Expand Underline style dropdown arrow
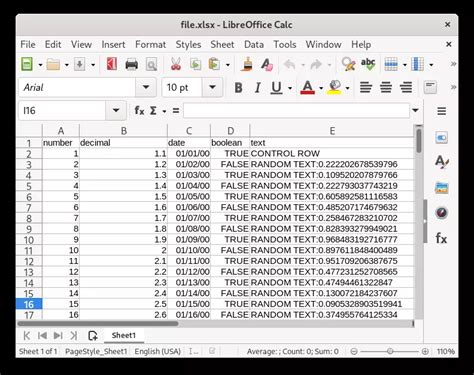This screenshot has width=474, height=375. click(290, 88)
